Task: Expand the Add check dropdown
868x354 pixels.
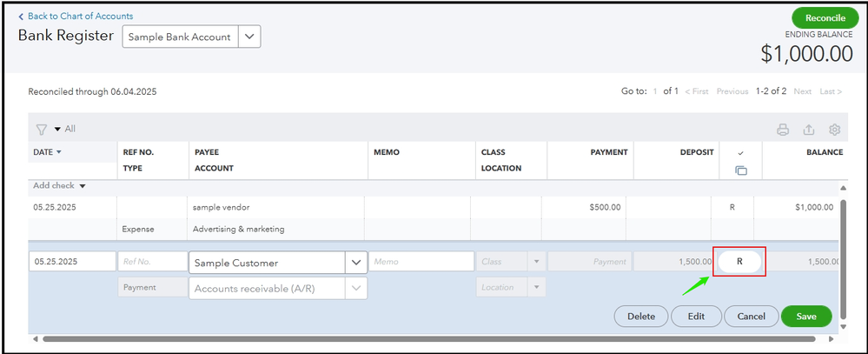Action: tap(83, 185)
